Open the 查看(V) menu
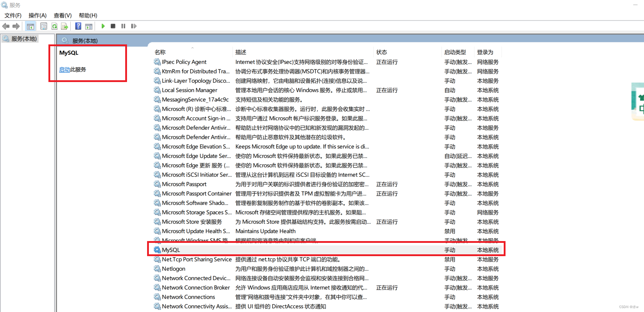The width and height of the screenshot is (644, 312). pos(63,15)
